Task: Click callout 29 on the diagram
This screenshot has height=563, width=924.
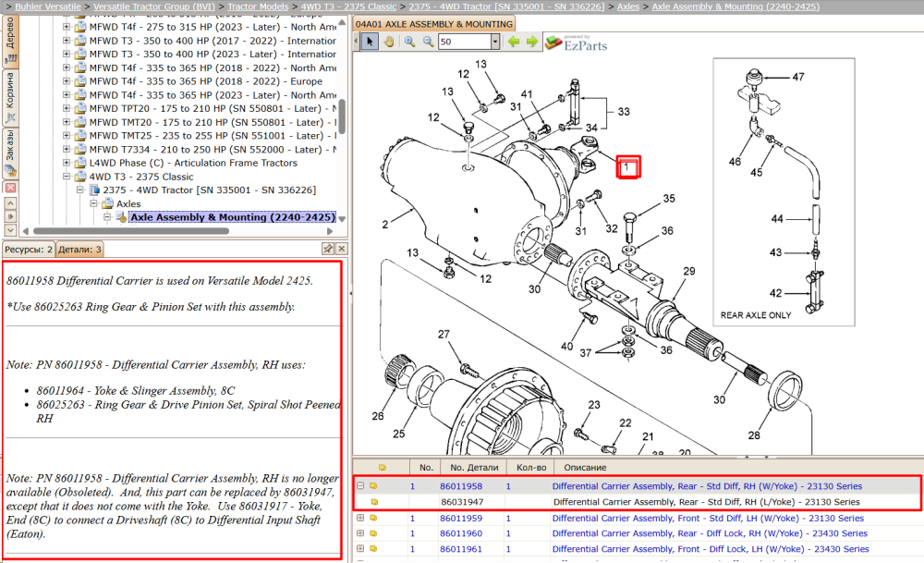Action: tap(689, 271)
